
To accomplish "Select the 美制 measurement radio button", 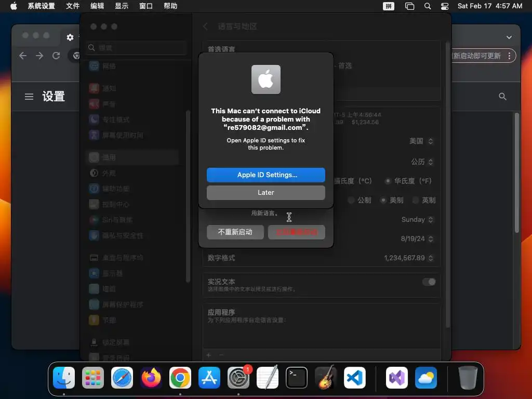I will point(383,200).
